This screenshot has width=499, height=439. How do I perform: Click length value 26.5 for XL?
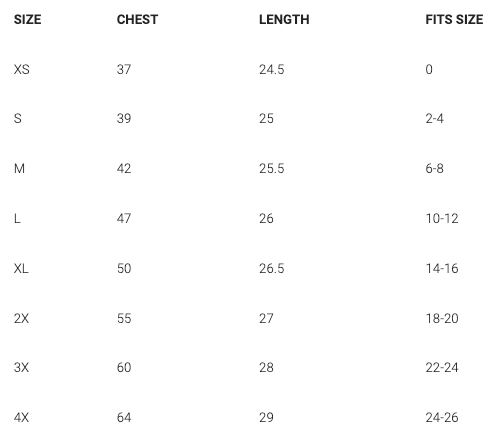(x=272, y=268)
